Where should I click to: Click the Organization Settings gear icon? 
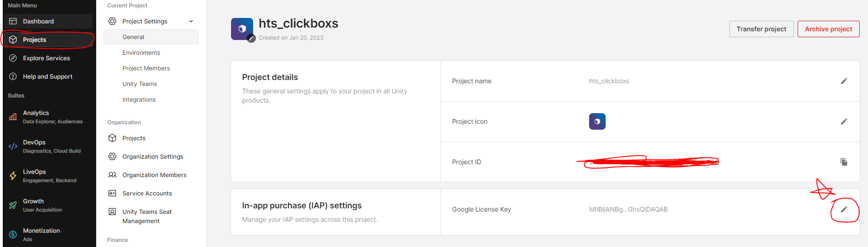tap(112, 156)
